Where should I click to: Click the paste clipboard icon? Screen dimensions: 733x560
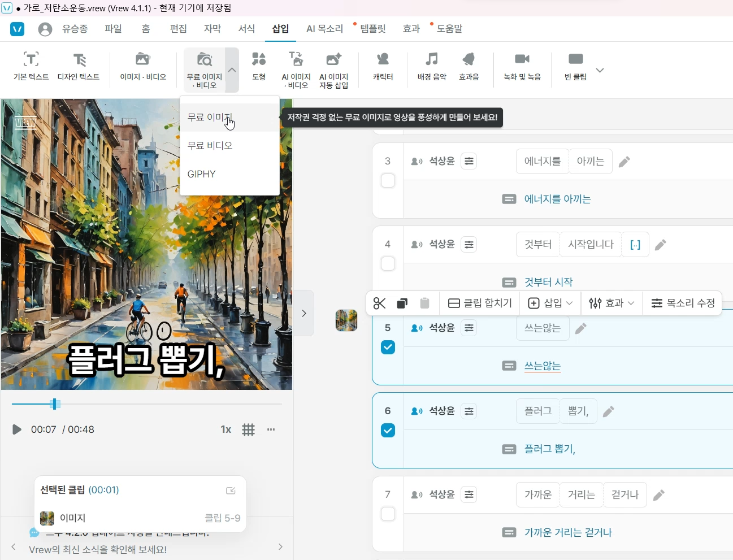point(425,303)
